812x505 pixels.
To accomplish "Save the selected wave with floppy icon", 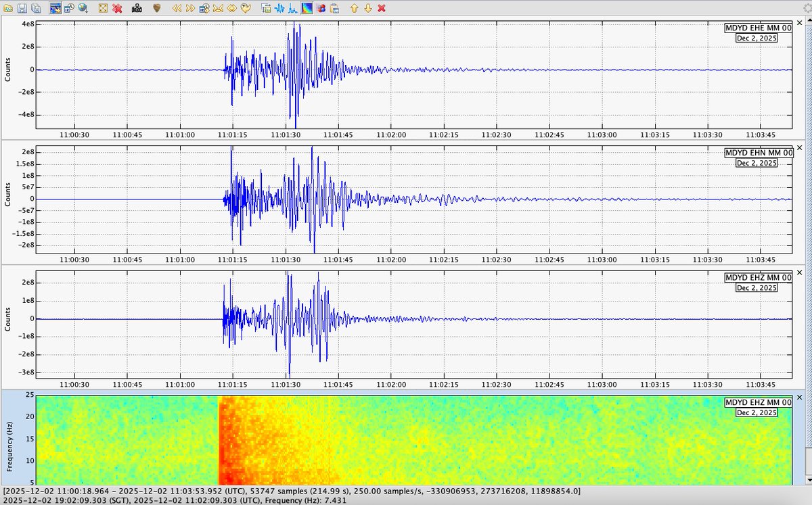I will (22, 8).
